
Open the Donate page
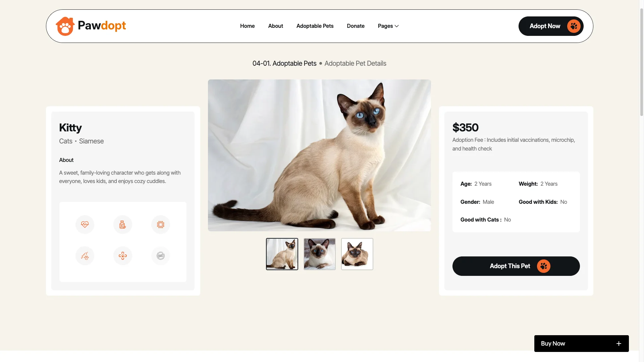[x=356, y=26]
